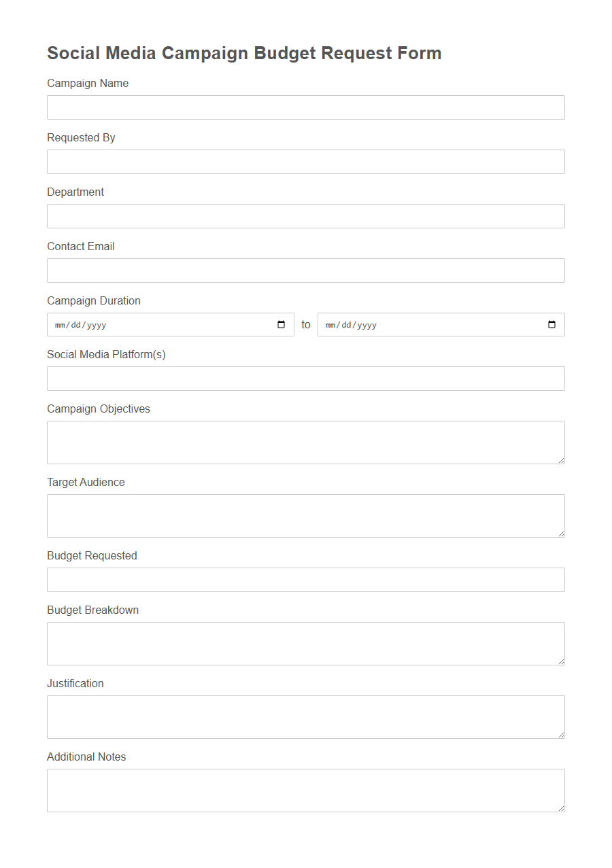Click the Budget Breakdown resize grip
Image resolution: width=612 pixels, height=868 pixels.
(x=562, y=663)
